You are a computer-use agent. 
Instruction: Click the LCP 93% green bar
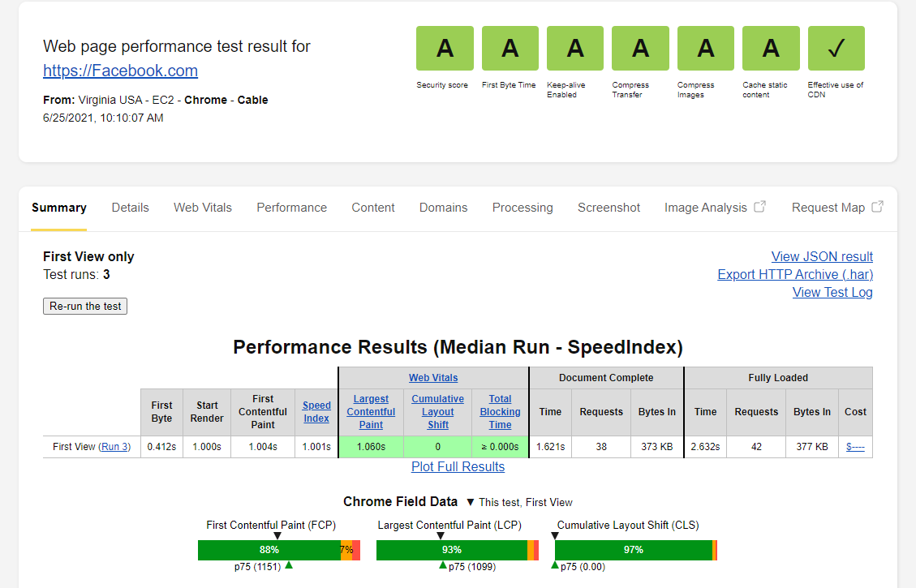click(452, 550)
